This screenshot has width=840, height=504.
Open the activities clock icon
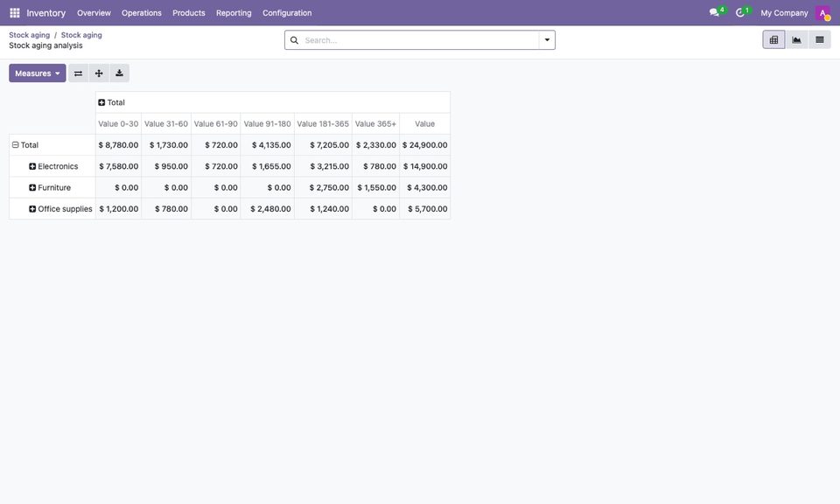[x=740, y=12]
